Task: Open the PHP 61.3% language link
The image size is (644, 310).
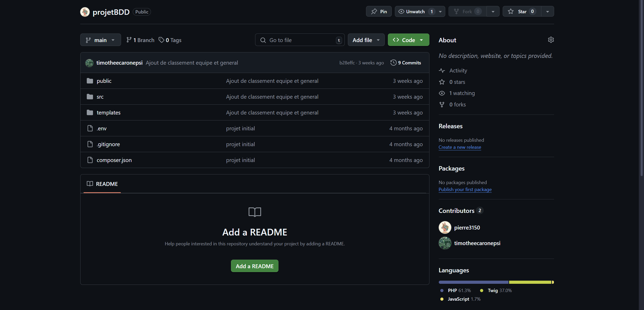Action: (456, 291)
